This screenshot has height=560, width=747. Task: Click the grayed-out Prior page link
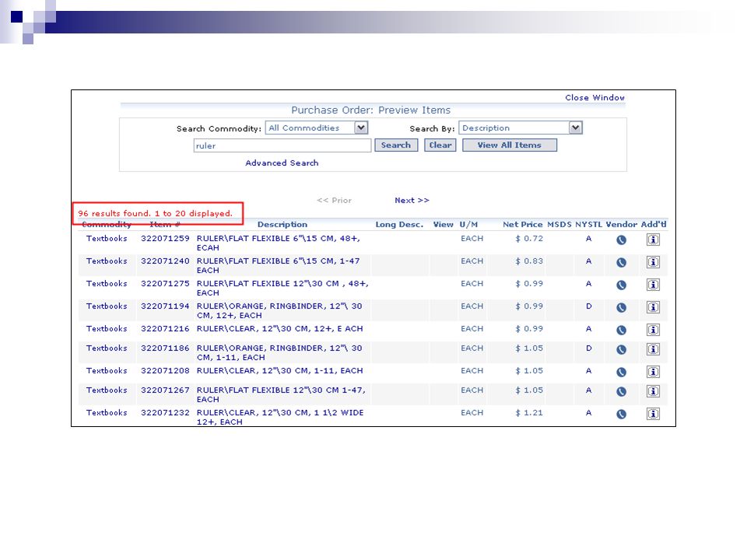click(335, 201)
